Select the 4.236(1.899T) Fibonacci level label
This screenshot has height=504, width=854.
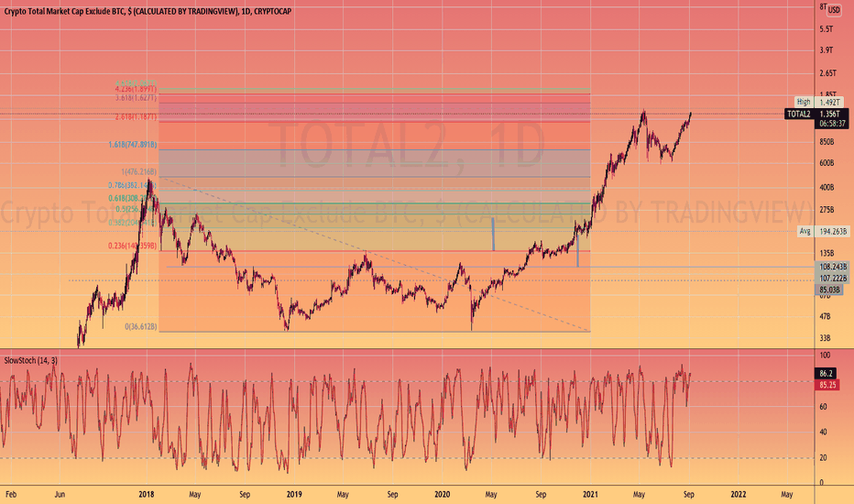click(136, 89)
